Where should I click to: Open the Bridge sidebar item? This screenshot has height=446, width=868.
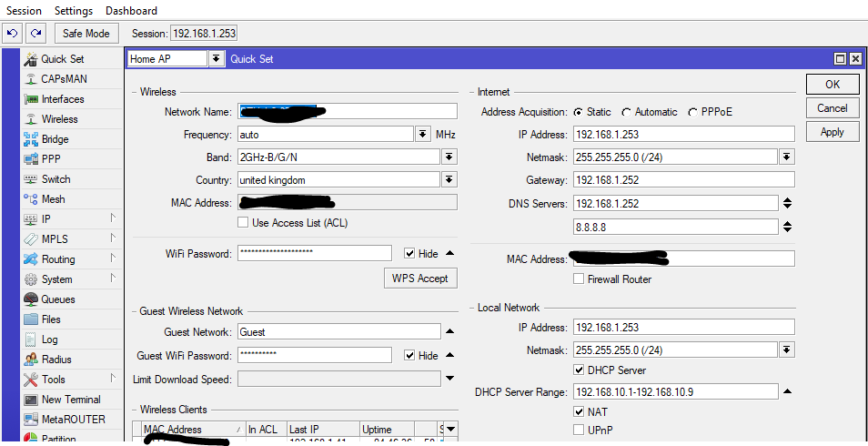(70, 139)
